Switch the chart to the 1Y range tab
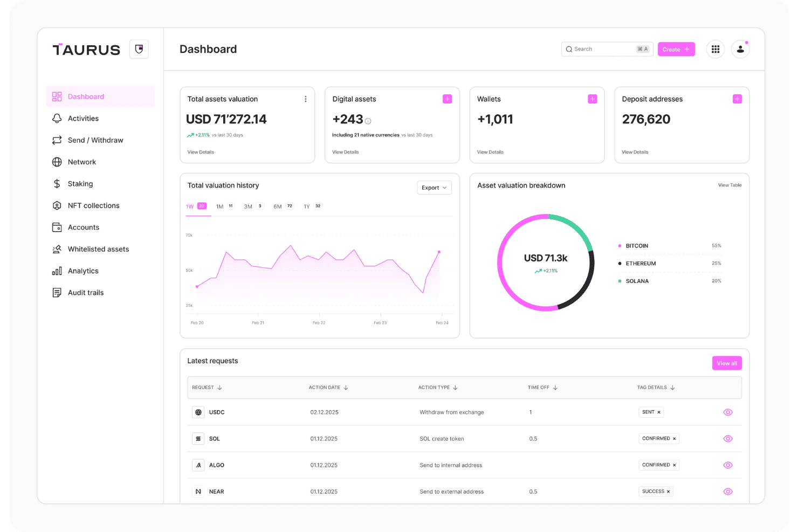 (312, 206)
